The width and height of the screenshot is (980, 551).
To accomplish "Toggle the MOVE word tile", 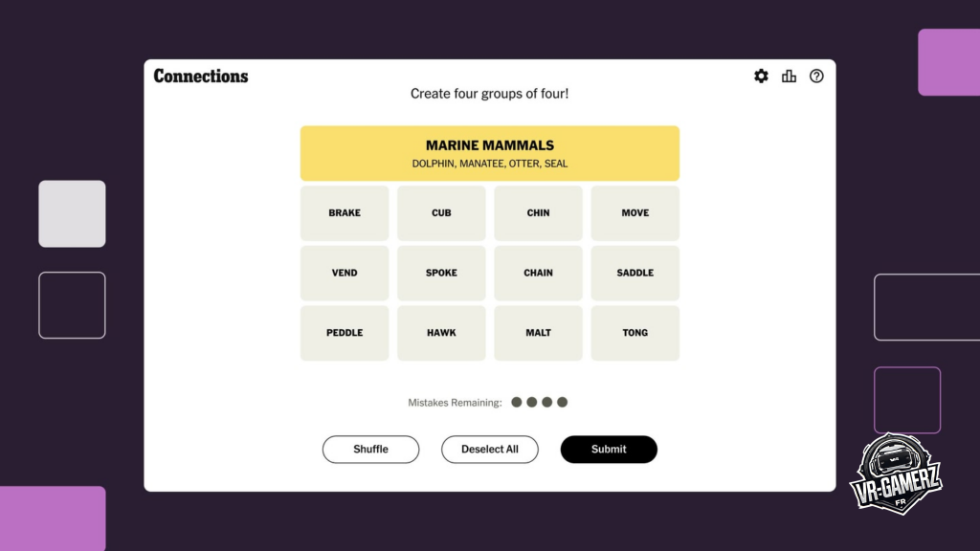I will pyautogui.click(x=635, y=213).
